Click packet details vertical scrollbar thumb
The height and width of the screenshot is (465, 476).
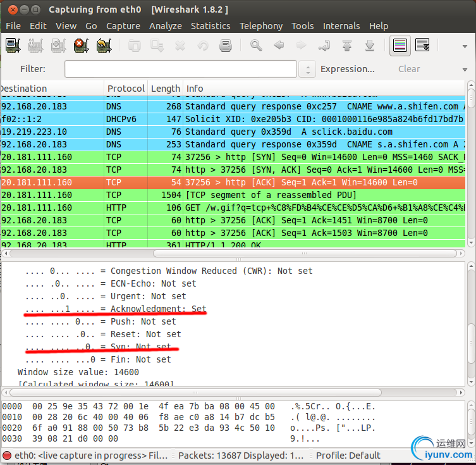coord(471,343)
